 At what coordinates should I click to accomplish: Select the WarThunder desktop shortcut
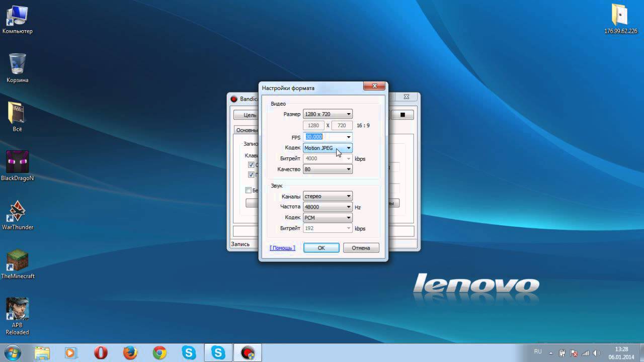[x=17, y=215]
